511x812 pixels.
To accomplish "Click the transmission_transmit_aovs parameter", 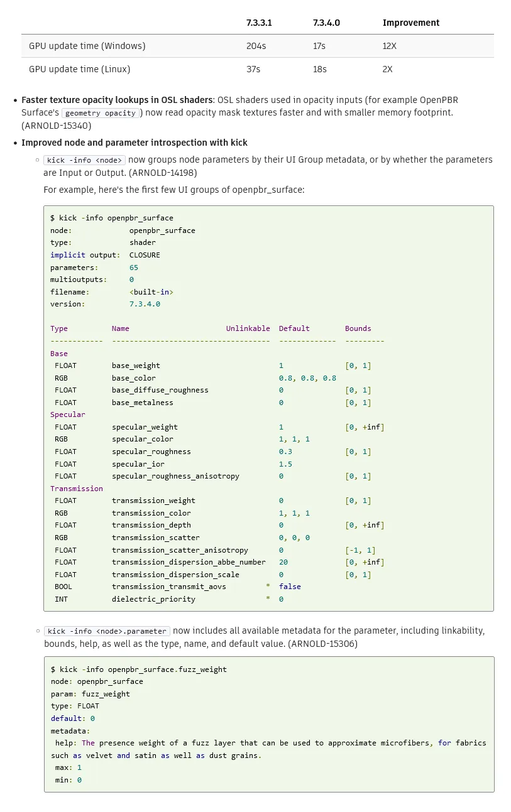I will coord(169,587).
